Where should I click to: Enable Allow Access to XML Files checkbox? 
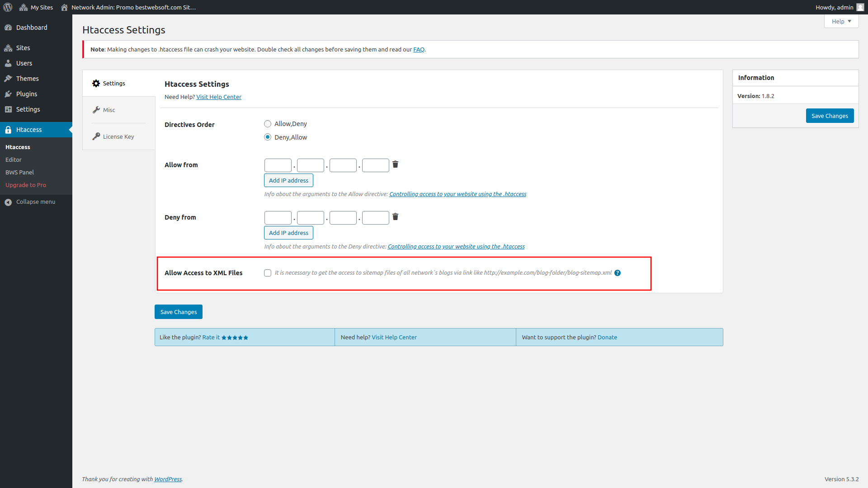[x=268, y=273]
